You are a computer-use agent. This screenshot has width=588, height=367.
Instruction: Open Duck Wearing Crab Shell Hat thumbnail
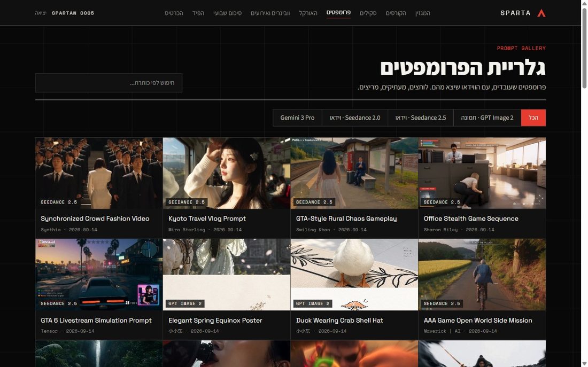point(354,275)
